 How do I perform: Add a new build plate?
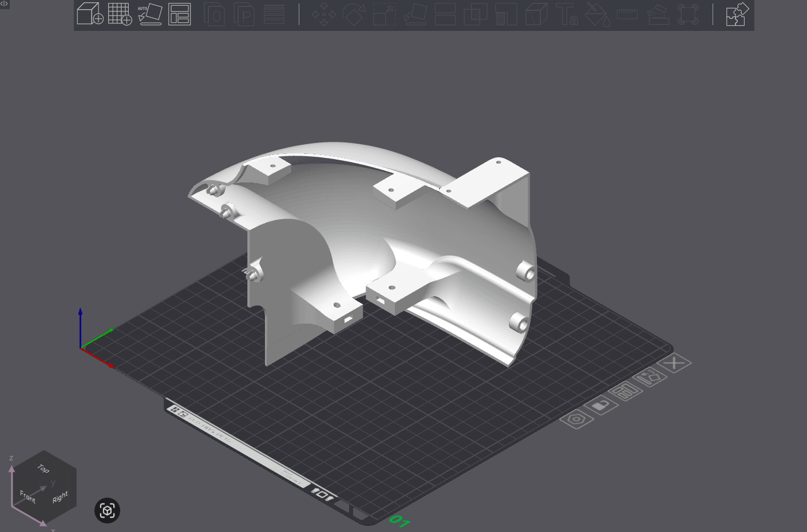[x=120, y=14]
